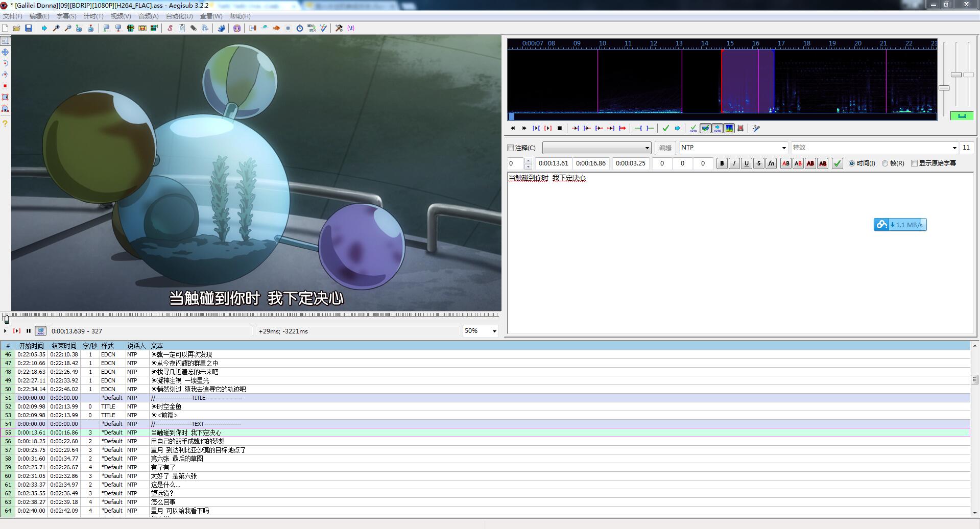
Task: Click the zoom-in magnifier in main toolbar
Action: point(56,28)
